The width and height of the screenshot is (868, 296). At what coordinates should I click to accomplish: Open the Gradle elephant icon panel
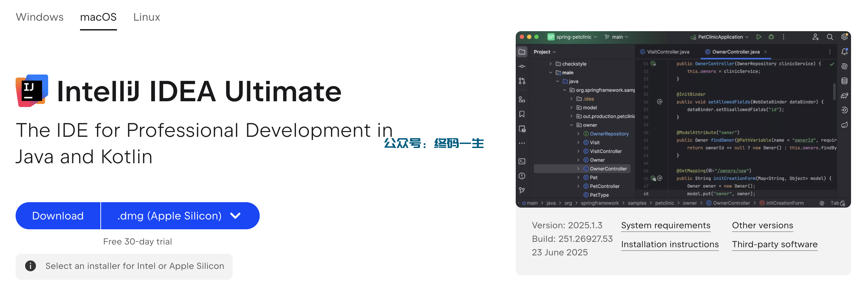pyautogui.click(x=845, y=96)
